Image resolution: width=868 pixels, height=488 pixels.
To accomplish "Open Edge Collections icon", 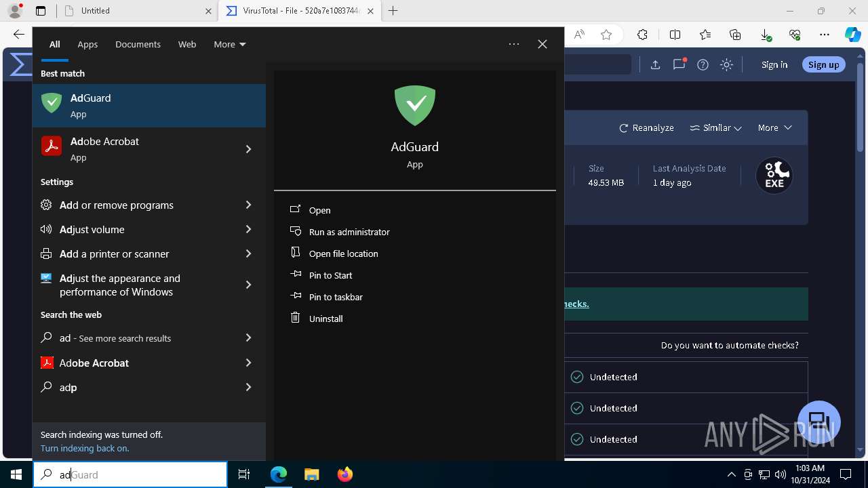I will (735, 35).
